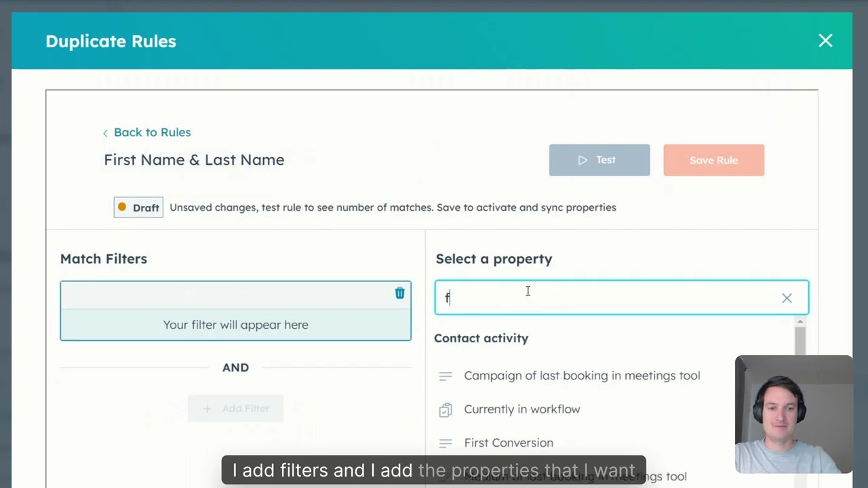Viewport: 868px width, 488px height.
Task: Click the scroll up arrow in property list
Action: coord(800,321)
